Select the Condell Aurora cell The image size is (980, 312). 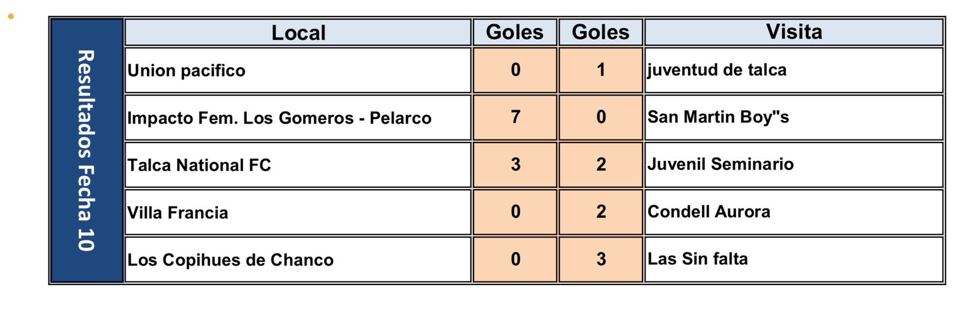pyautogui.click(x=794, y=212)
